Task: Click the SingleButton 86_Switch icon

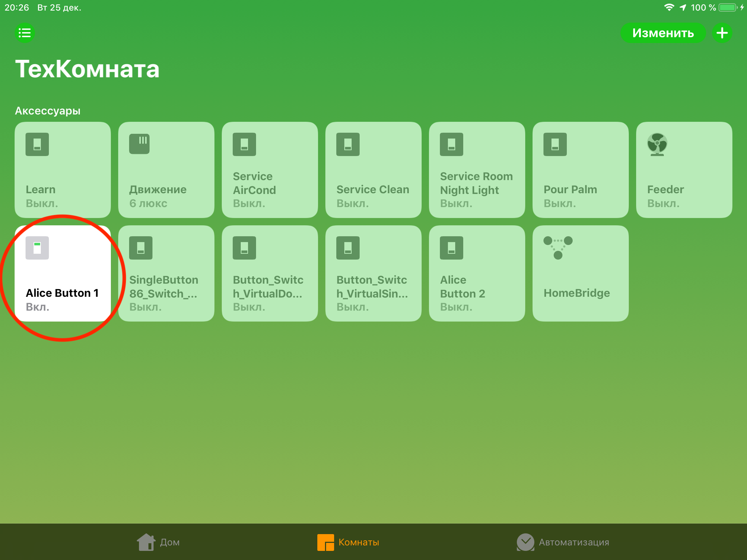Action: pyautogui.click(x=141, y=248)
